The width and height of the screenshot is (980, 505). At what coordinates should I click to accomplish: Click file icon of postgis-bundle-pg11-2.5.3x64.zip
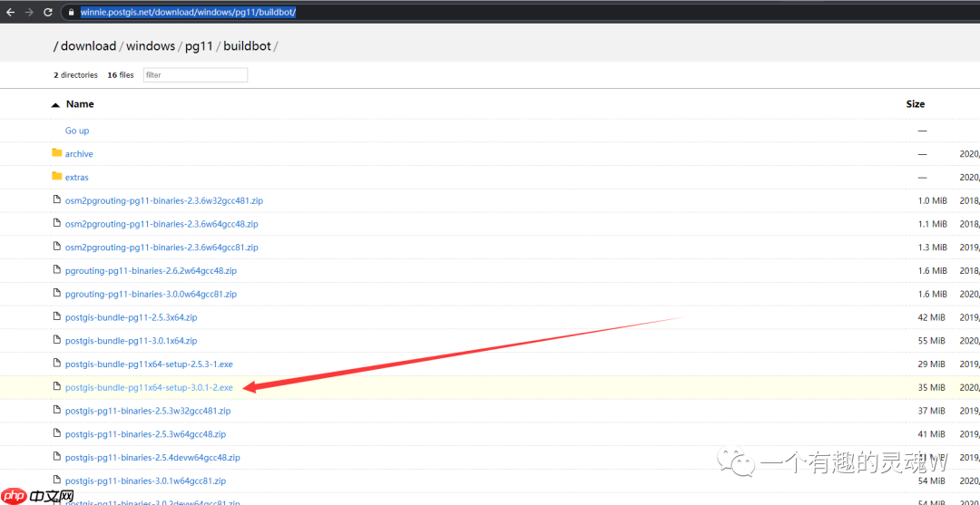57,316
